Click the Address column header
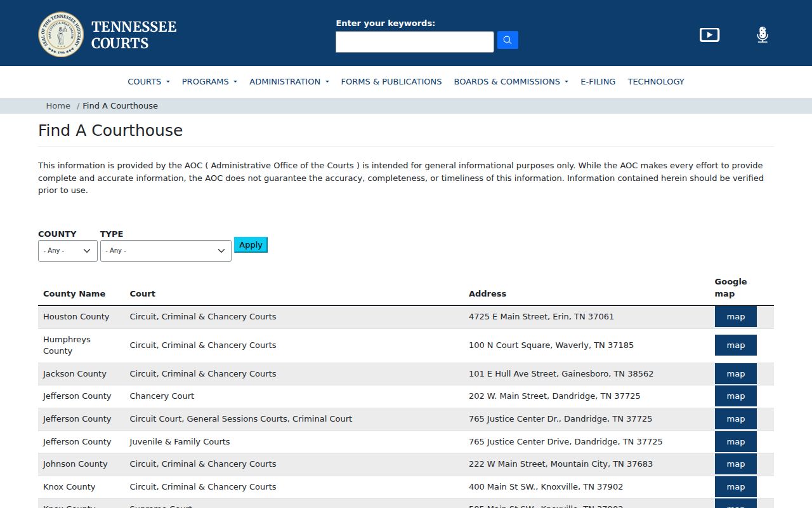Image resolution: width=812 pixels, height=508 pixels. [487, 293]
